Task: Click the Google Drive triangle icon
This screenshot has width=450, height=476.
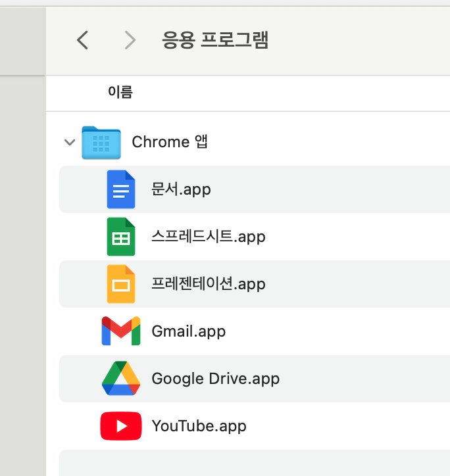Action: pyautogui.click(x=121, y=378)
